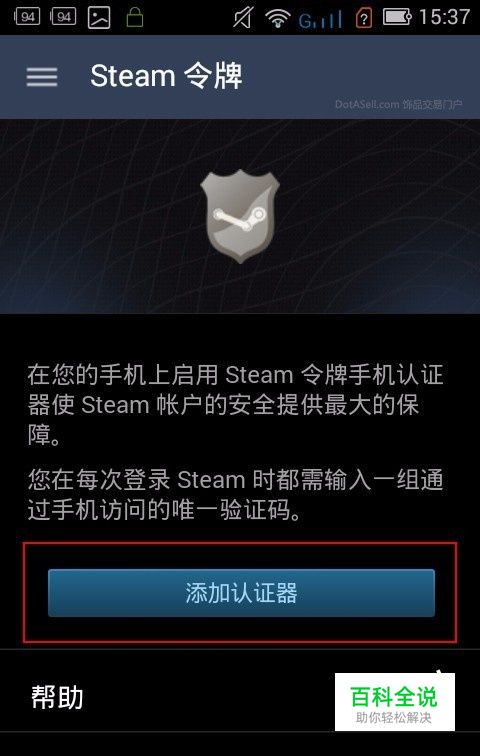Click the 添加认证器 button
This screenshot has height=756, width=480.
point(241,593)
